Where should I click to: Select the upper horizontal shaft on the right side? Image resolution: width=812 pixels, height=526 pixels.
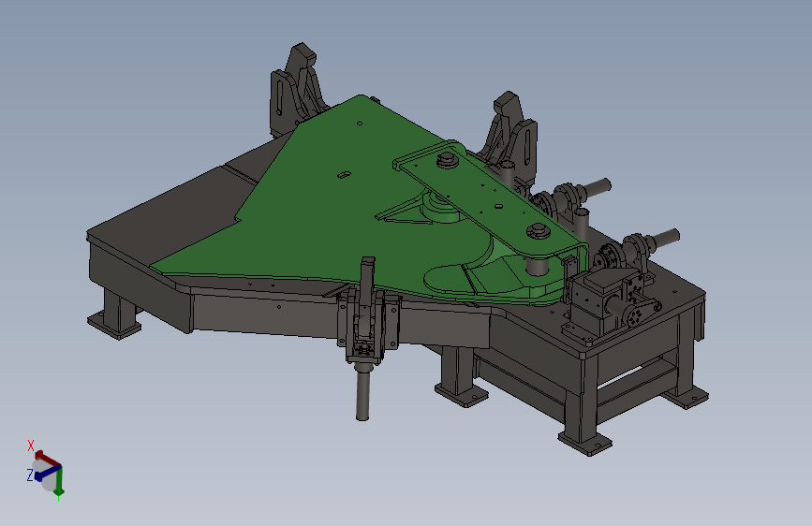(597, 186)
